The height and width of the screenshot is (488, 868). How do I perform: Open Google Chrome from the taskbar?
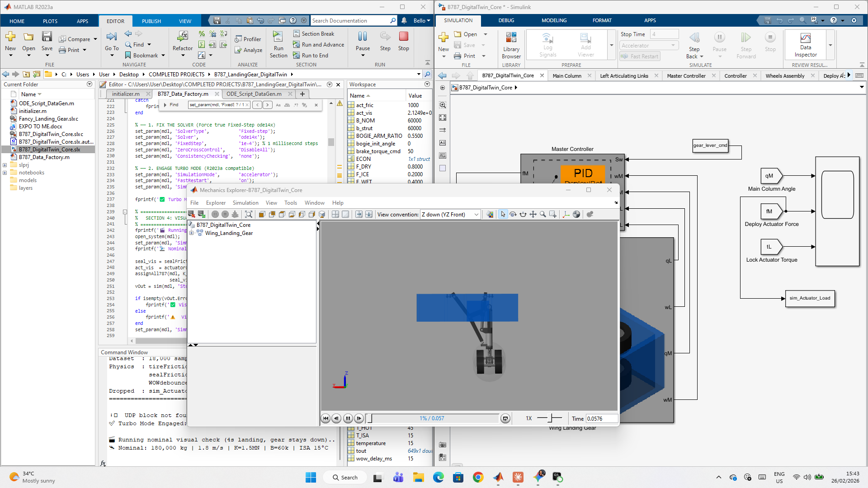click(x=478, y=477)
